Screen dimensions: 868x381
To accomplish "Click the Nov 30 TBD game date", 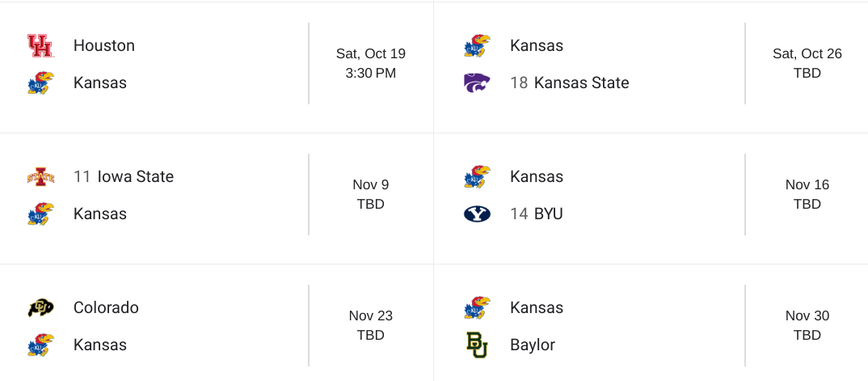I will (807, 325).
